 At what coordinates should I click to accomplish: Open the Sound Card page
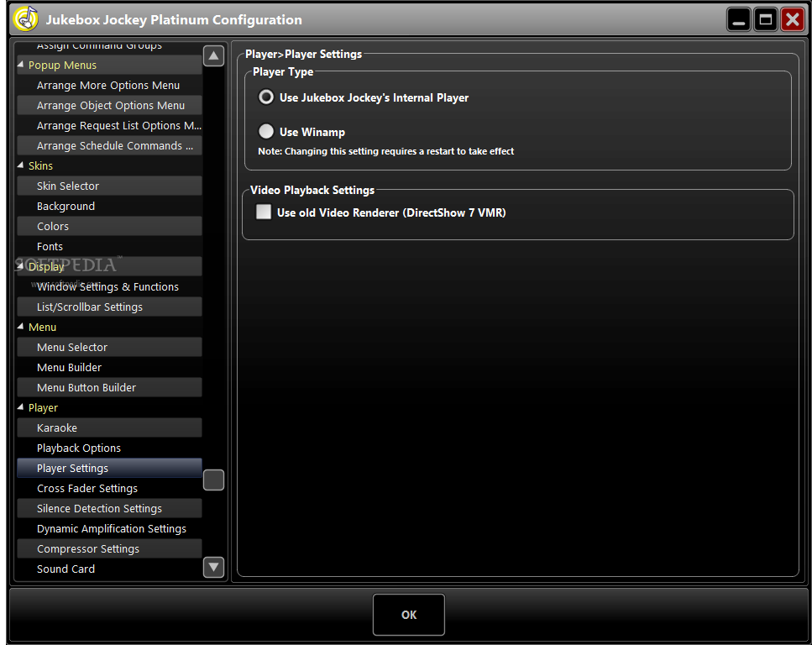coord(109,569)
